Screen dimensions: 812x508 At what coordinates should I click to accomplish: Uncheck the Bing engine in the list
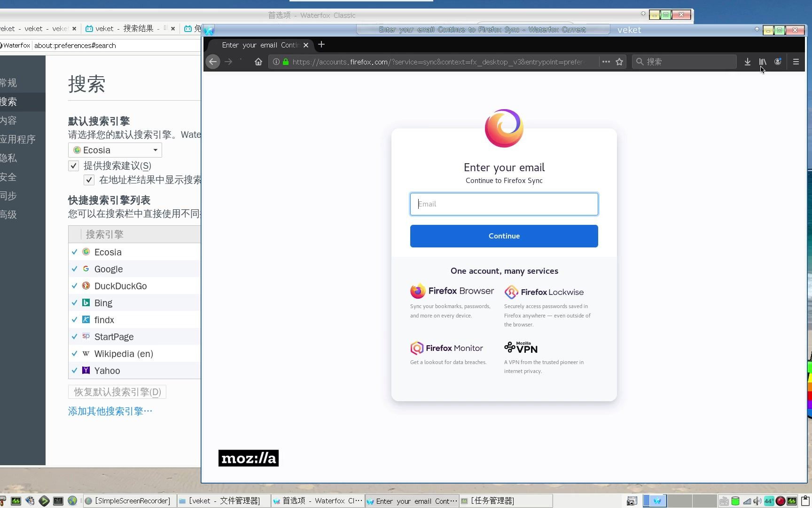74,303
